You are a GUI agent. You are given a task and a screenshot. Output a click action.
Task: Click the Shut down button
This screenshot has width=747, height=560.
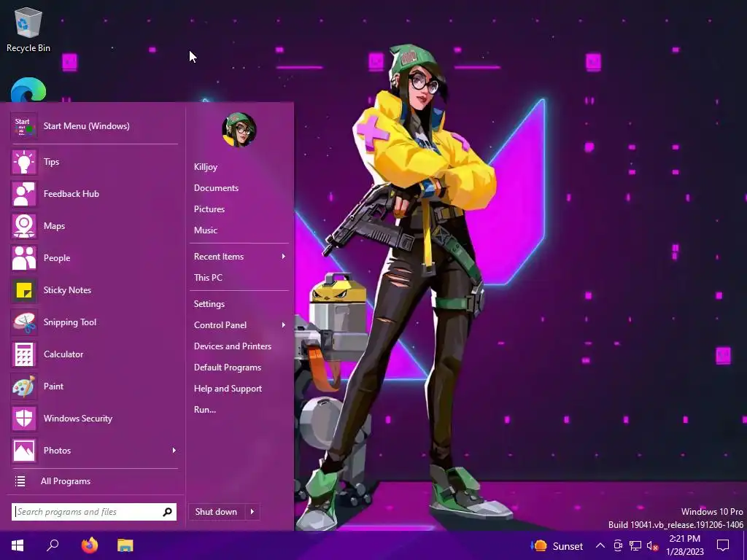216,512
